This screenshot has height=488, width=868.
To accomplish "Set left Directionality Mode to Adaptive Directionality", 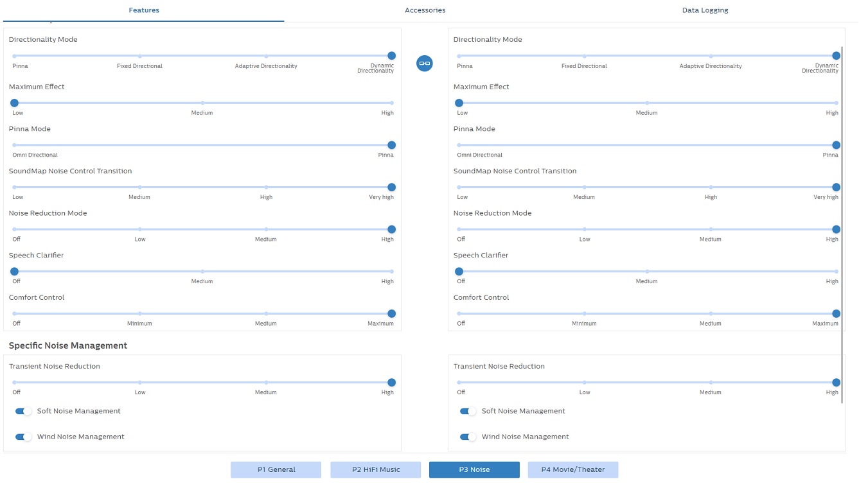I will 266,56.
